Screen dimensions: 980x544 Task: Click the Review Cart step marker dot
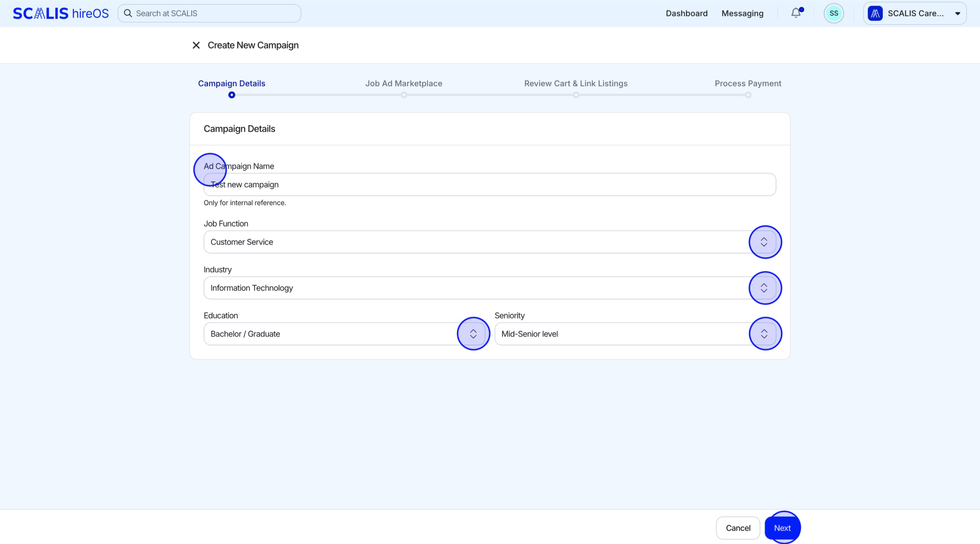(x=576, y=95)
